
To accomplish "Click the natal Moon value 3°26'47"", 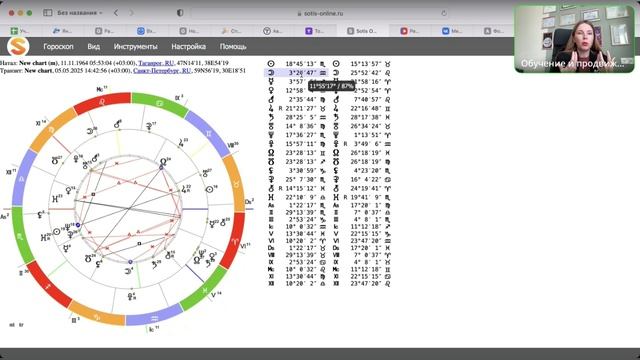I will pos(303,73).
